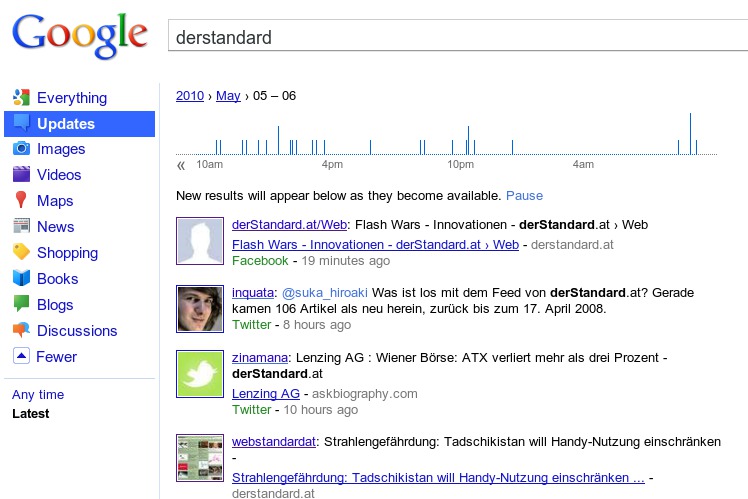
Task: Open the Lenzing AG result link
Action: [266, 394]
